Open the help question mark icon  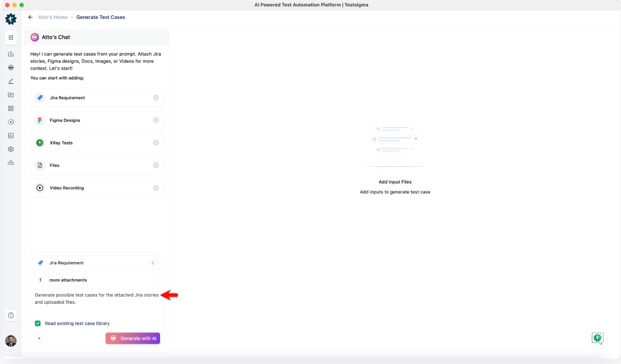click(11, 315)
